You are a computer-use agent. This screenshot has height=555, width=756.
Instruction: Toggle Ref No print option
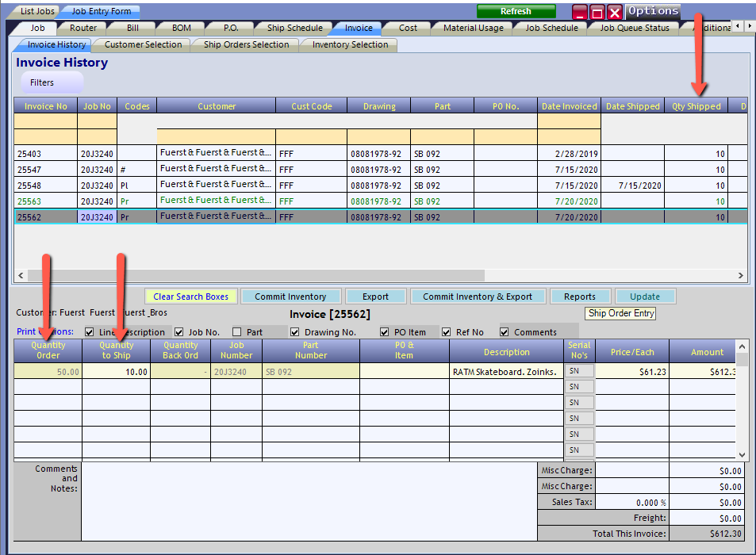(446, 332)
